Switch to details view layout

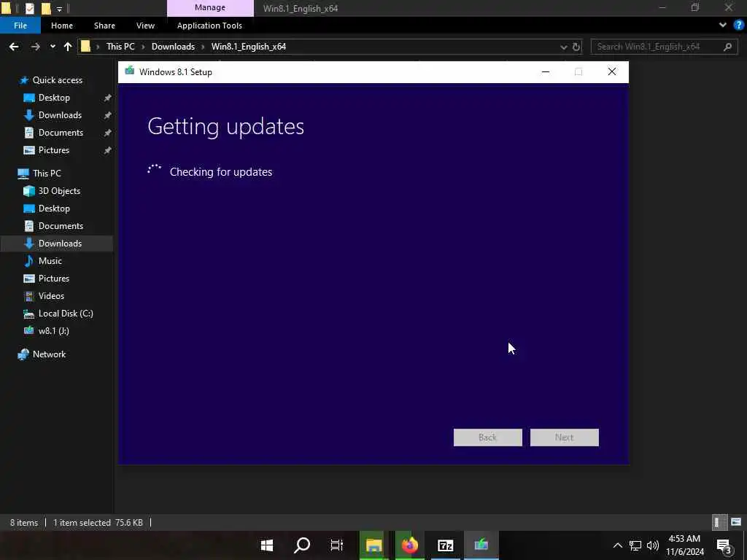[719, 522]
